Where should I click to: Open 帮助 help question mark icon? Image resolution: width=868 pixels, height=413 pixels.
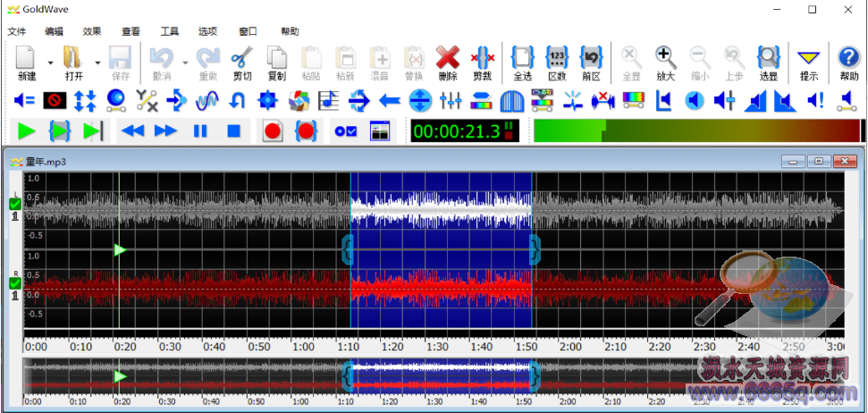click(x=848, y=57)
